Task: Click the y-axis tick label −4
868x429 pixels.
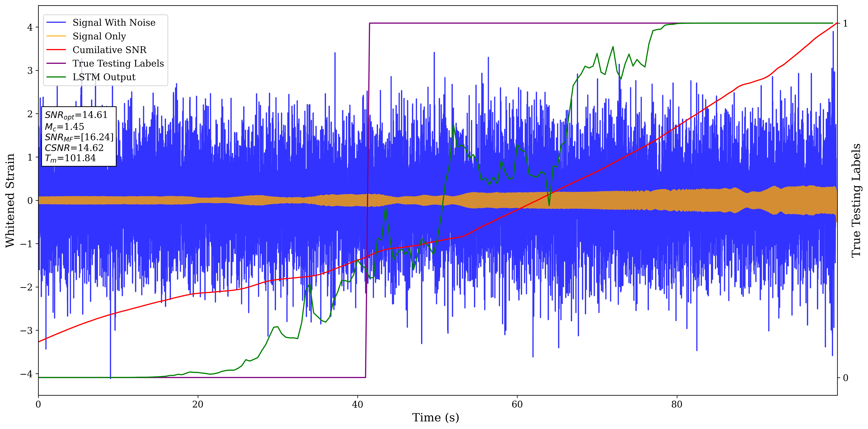Action: (26, 374)
